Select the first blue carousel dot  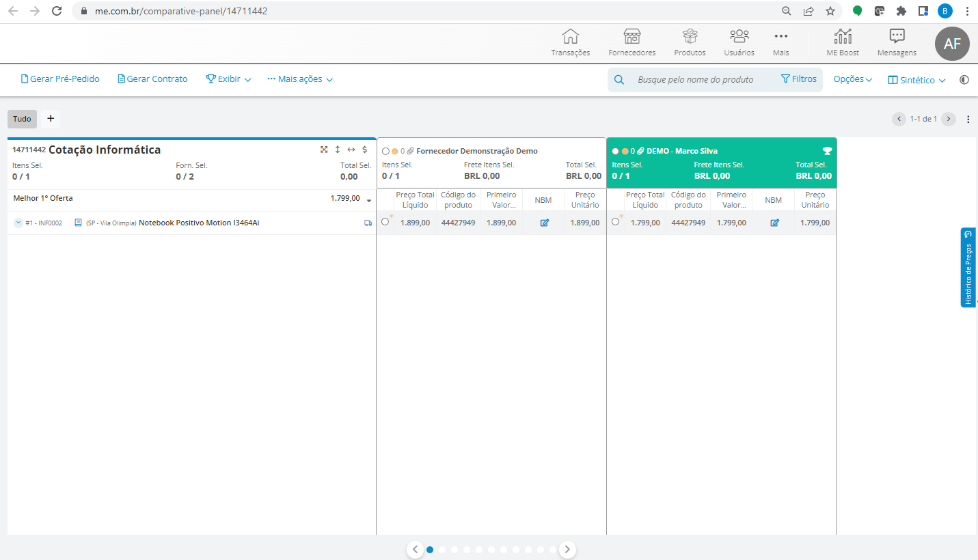(x=430, y=549)
